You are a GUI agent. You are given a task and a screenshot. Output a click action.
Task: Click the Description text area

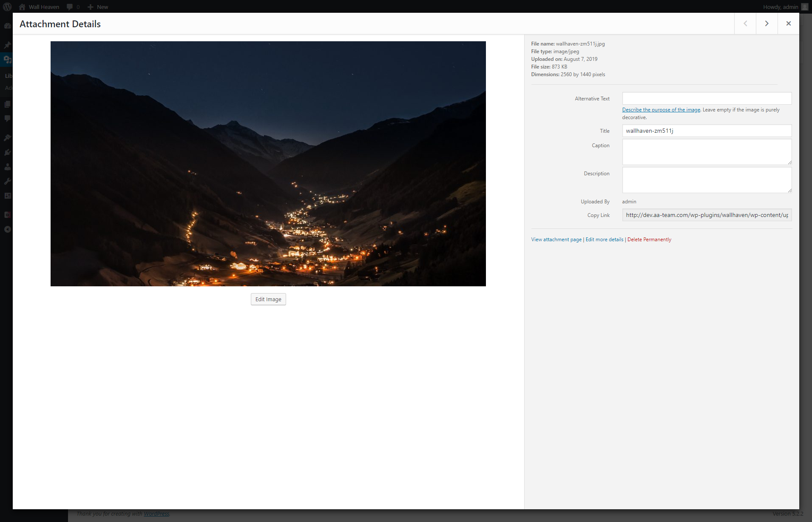pos(707,180)
